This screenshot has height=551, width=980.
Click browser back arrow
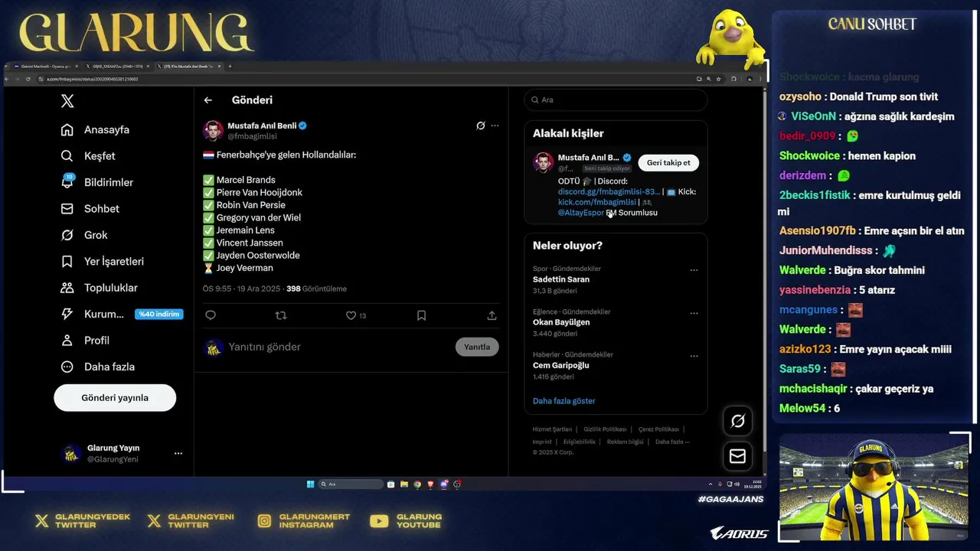click(8, 79)
